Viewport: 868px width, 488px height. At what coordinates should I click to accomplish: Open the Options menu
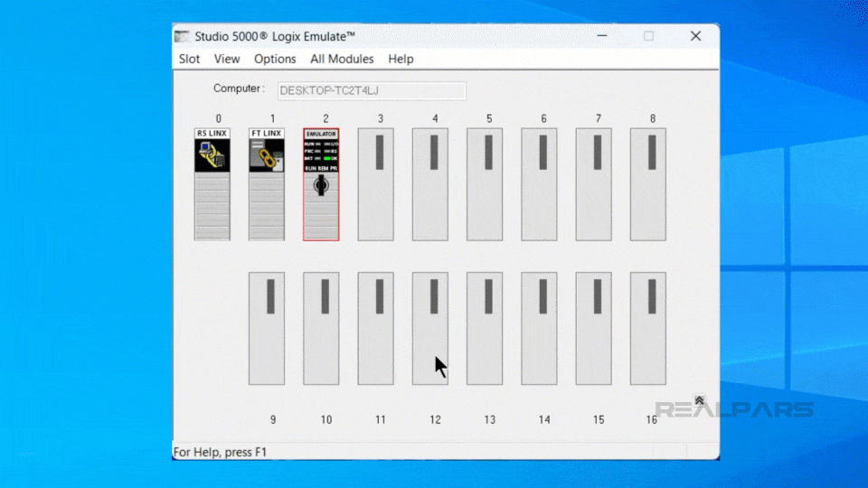pyautogui.click(x=275, y=59)
